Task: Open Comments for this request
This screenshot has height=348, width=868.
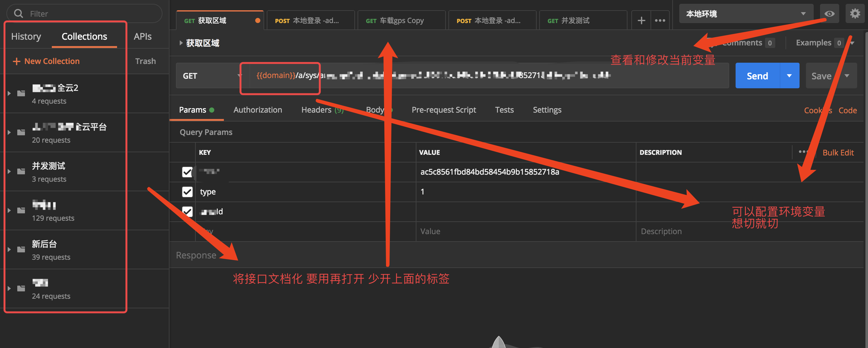Action: (x=743, y=43)
